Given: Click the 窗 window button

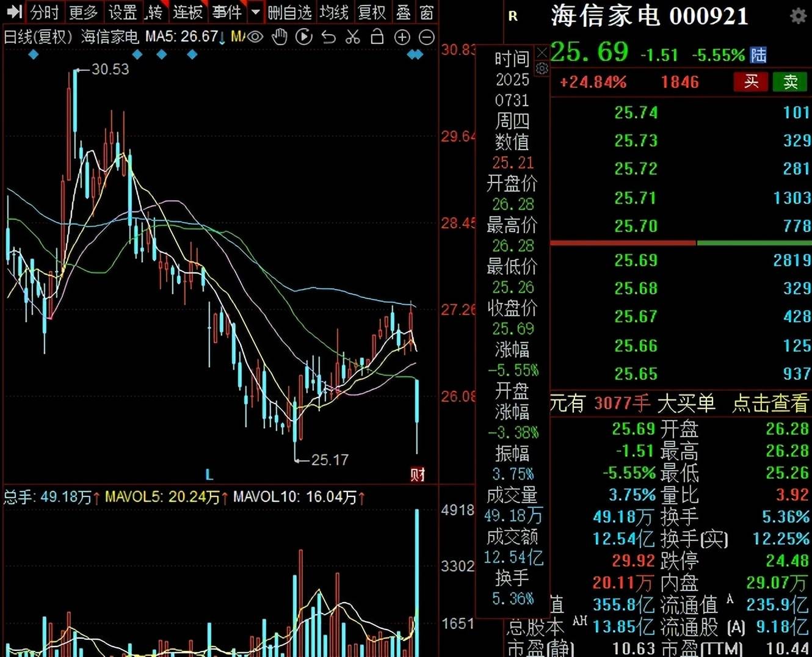Looking at the screenshot, I should click(427, 12).
